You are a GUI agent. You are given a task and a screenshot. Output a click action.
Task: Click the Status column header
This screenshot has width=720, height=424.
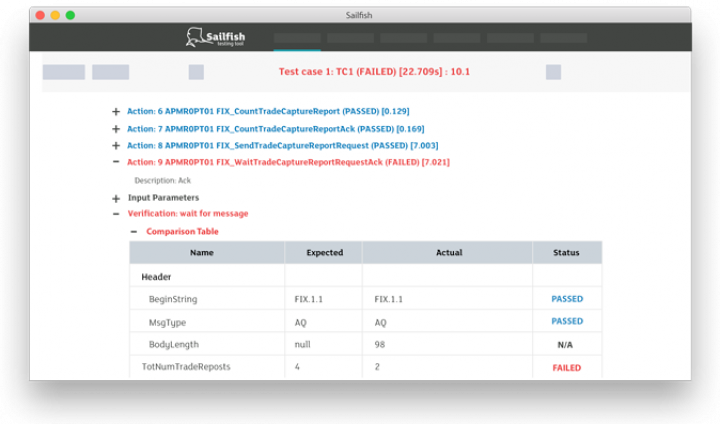[567, 252]
